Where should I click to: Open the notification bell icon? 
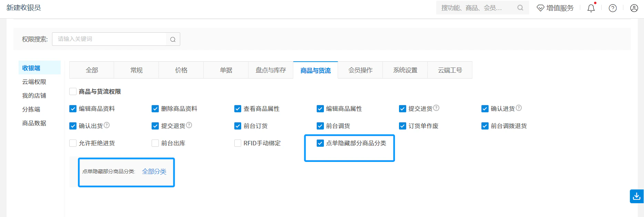[x=591, y=8]
